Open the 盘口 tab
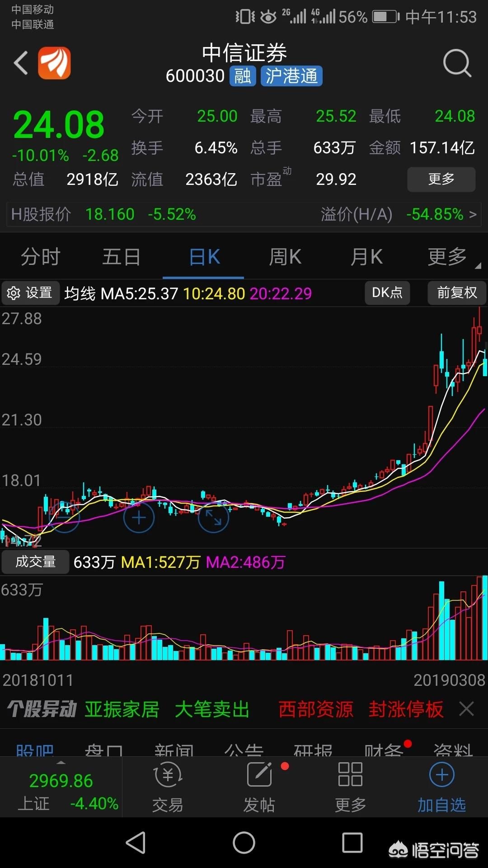This screenshot has width=488, height=868. 104,750
